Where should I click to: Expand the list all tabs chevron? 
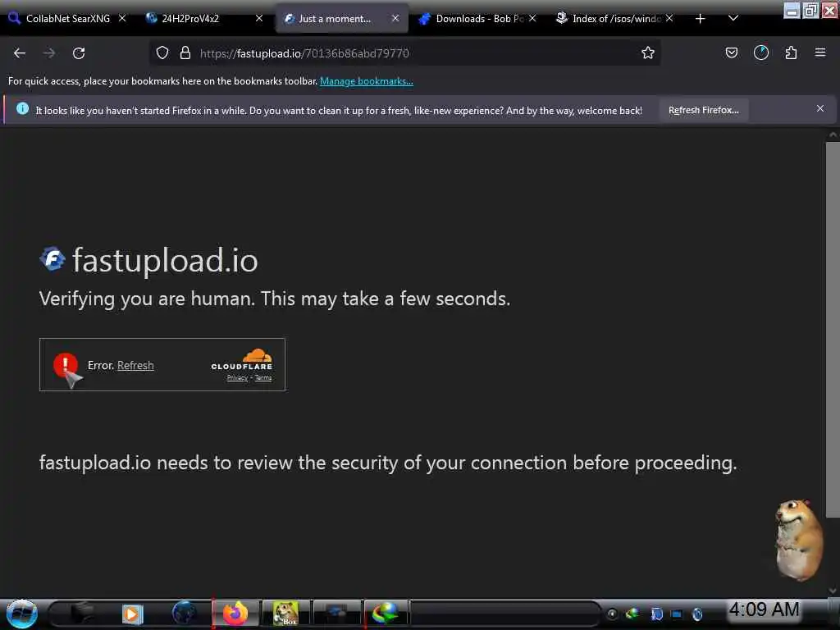733,19
